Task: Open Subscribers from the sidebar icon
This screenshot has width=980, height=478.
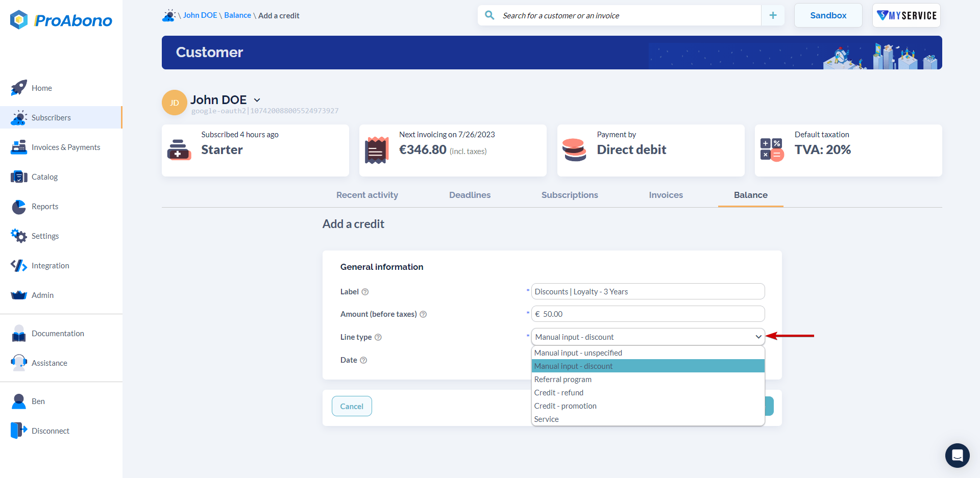Action: click(x=19, y=117)
